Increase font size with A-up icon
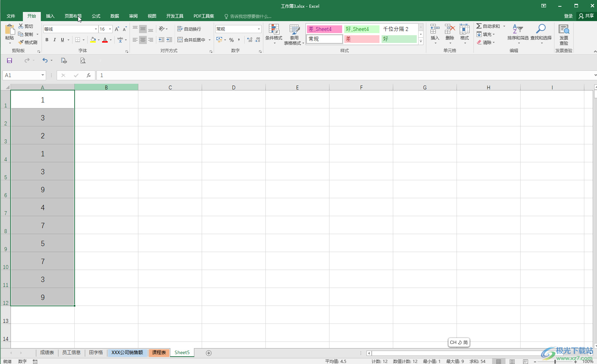The height and width of the screenshot is (364, 597). (x=117, y=29)
